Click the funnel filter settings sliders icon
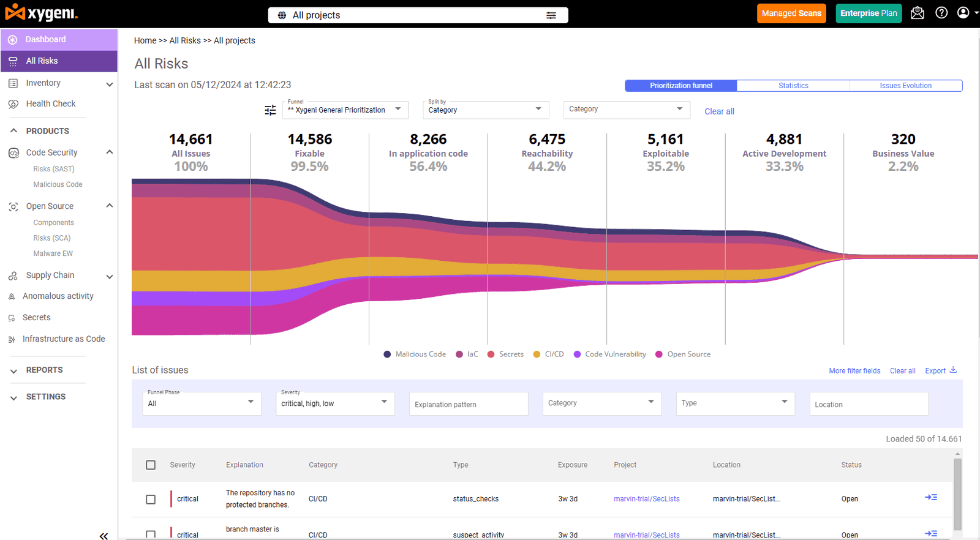Viewport: 980px width, 540px height. [x=270, y=110]
